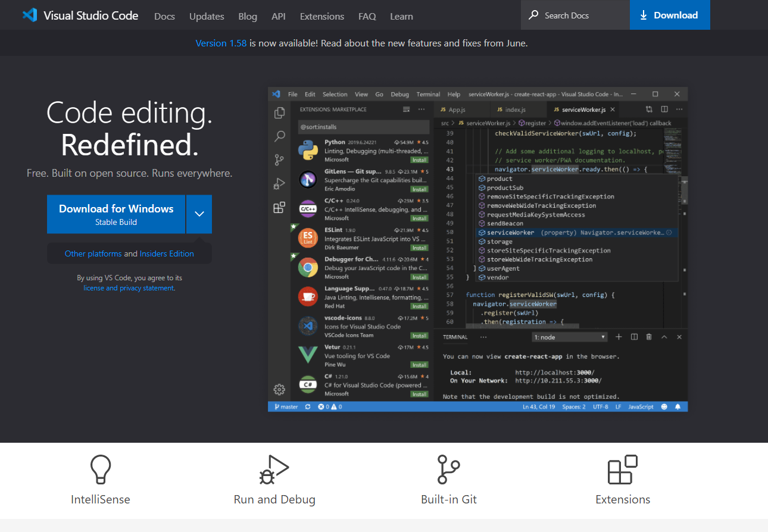Screen dimensions: 768x532
Task: Select the serviceWorker suggestion in the autocomplete list
Action: [x=577, y=233]
